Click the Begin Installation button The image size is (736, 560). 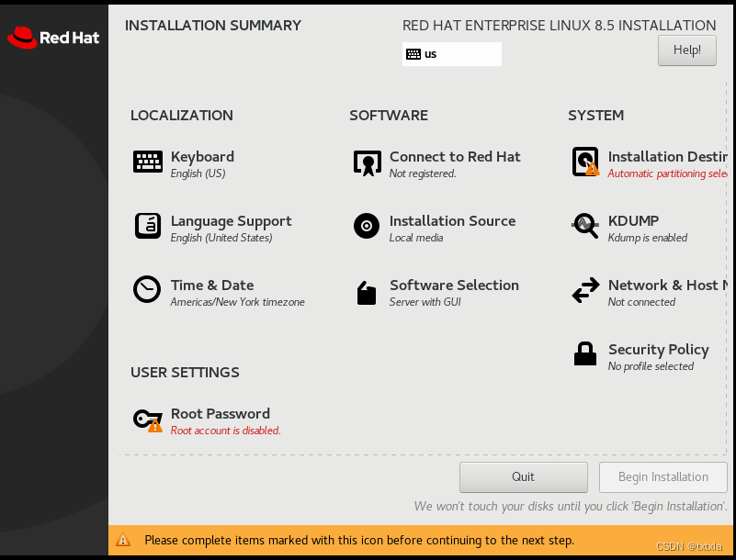[x=662, y=477]
